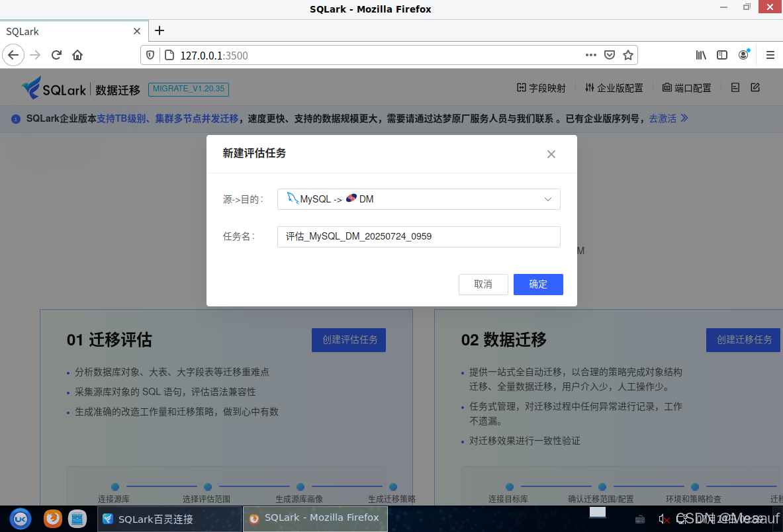Click the 生成源库画像 step marker
783x532 pixels.
click(x=300, y=486)
